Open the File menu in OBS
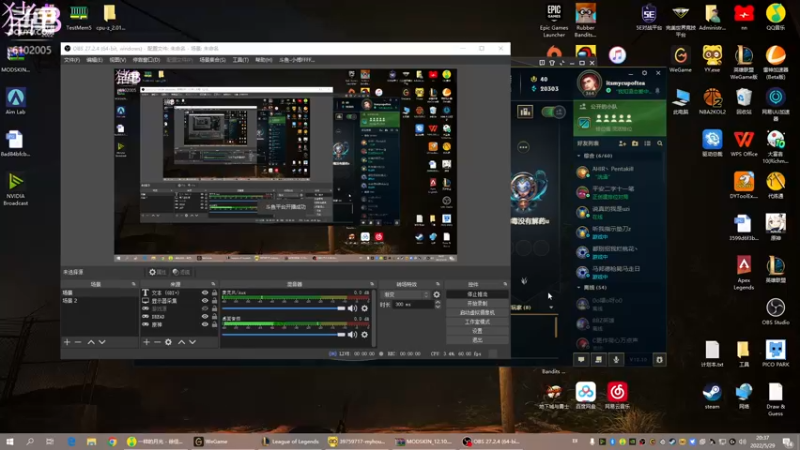Viewport: 800px width, 450px height. [72, 60]
